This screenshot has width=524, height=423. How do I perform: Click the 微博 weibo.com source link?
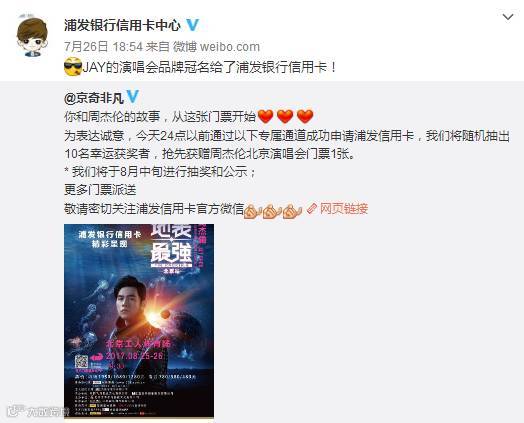(216, 46)
